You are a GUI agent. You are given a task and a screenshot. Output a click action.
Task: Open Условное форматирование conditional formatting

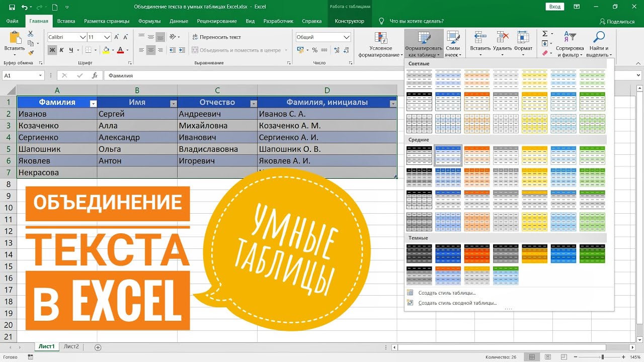tap(381, 45)
